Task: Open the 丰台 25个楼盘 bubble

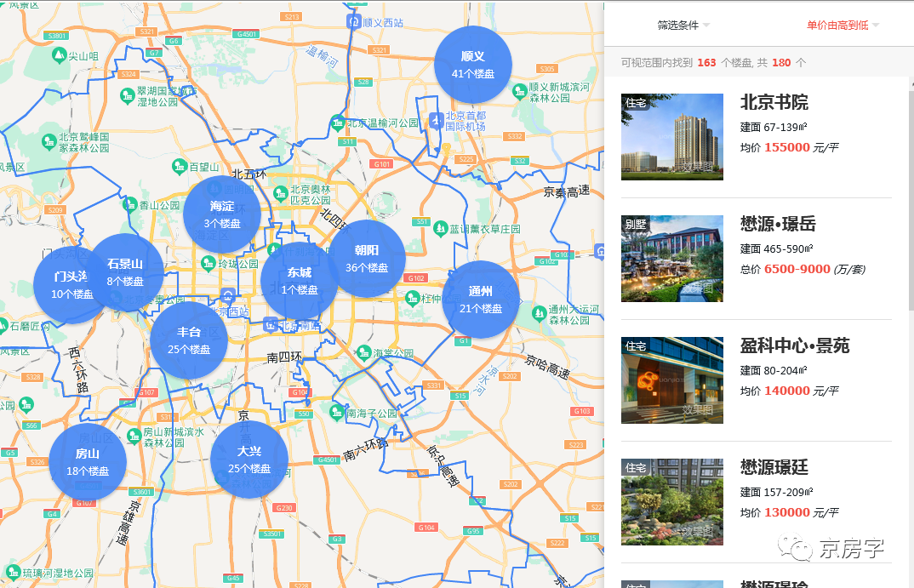Action: click(x=188, y=340)
